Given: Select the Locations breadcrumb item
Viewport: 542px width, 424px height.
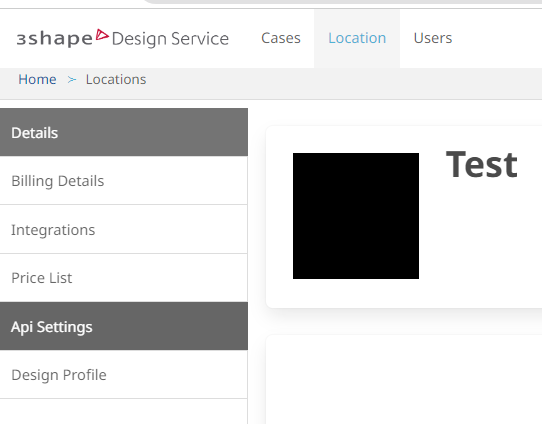Looking at the screenshot, I should 116,79.
